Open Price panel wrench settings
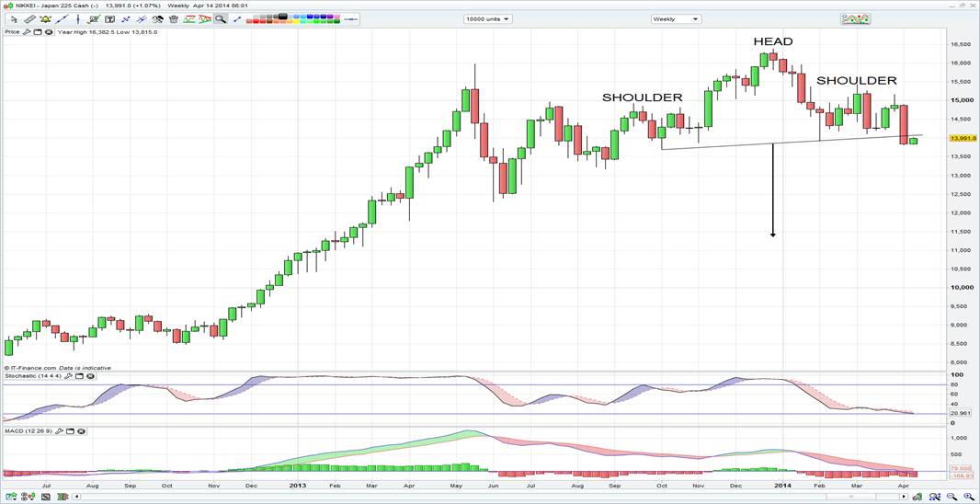 tap(27, 32)
